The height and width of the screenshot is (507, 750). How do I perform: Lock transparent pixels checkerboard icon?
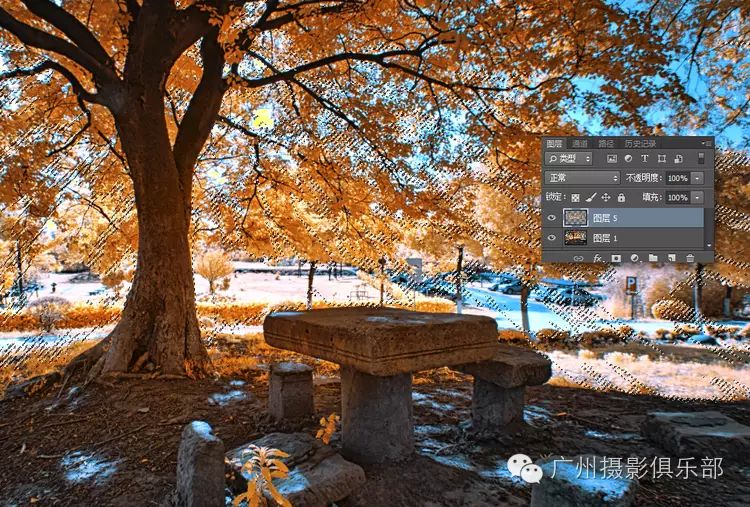click(575, 198)
